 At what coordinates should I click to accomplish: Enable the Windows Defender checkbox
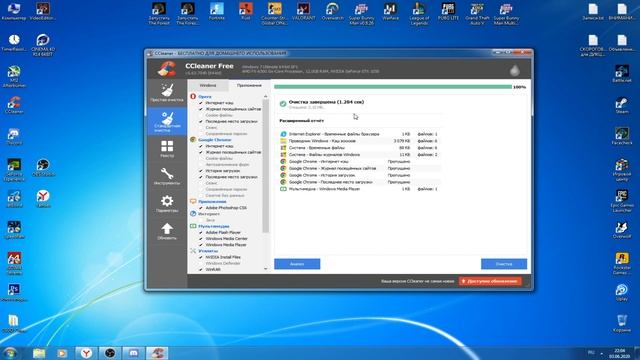click(201, 263)
